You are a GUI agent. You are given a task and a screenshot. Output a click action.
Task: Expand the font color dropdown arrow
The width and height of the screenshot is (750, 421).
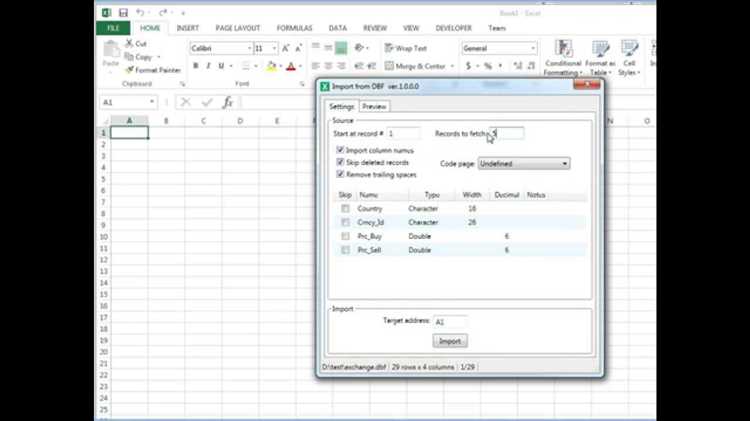point(300,66)
